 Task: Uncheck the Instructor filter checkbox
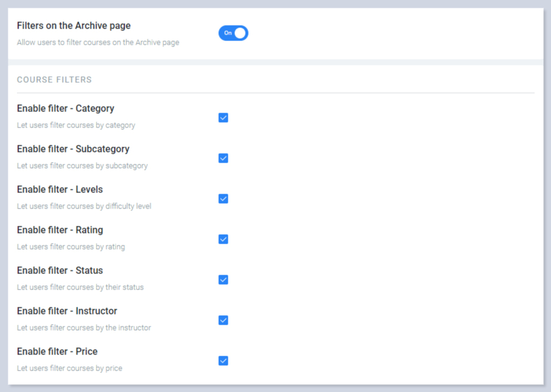(x=223, y=321)
